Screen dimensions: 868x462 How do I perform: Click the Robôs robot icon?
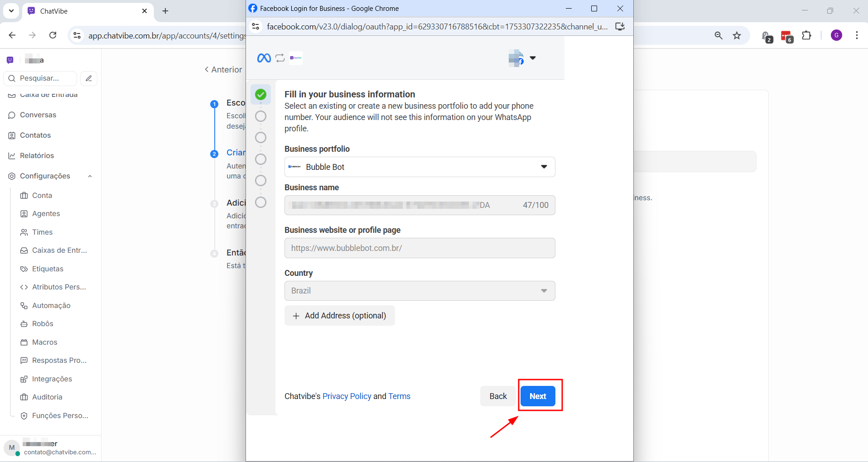coord(24,324)
